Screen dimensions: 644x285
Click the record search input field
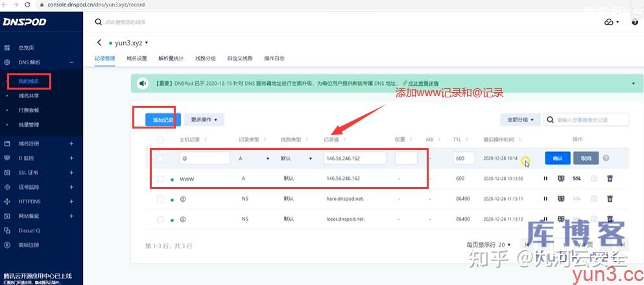click(x=586, y=119)
